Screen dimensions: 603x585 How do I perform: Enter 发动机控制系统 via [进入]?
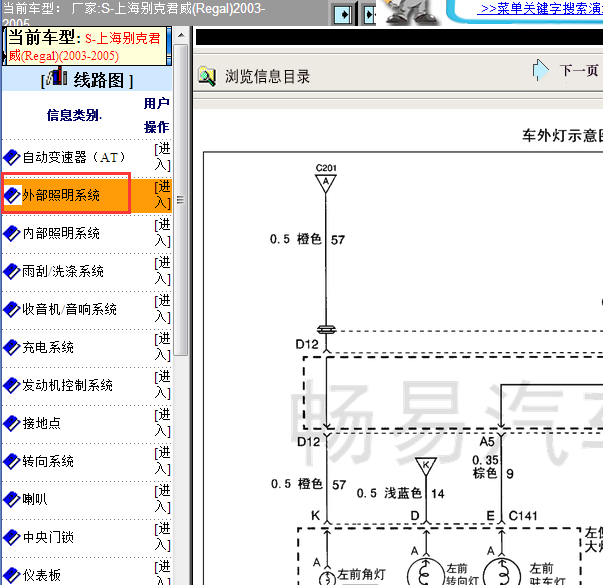pyautogui.click(x=162, y=385)
